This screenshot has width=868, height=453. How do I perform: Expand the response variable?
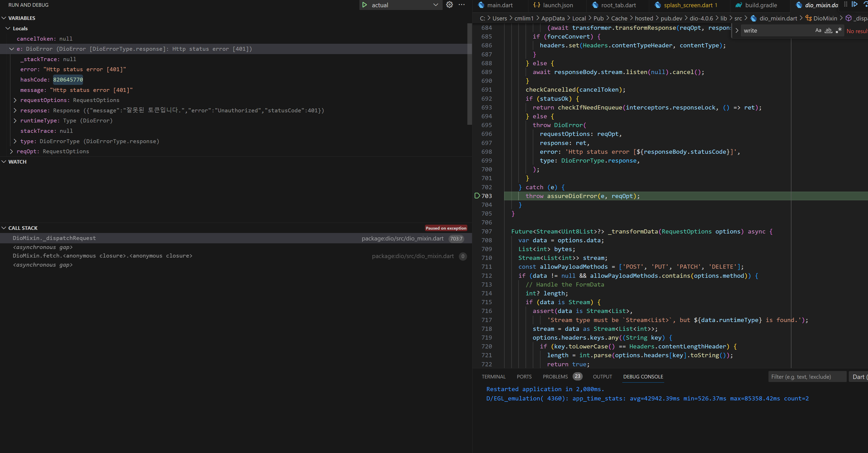pos(15,110)
